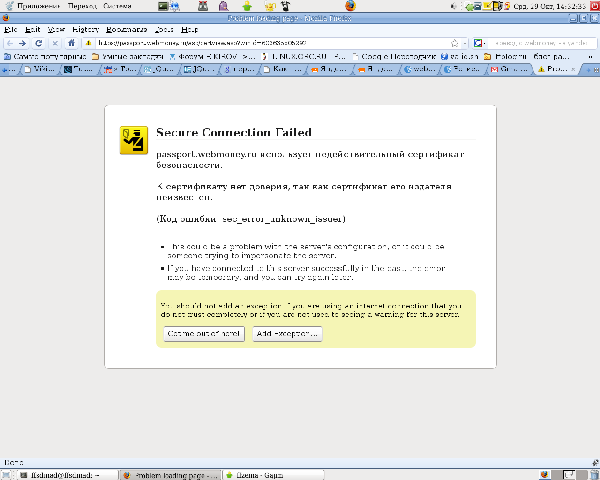Viewport: 600px width, 480px height.
Task: Go to the Home page icon
Action: 71,43
